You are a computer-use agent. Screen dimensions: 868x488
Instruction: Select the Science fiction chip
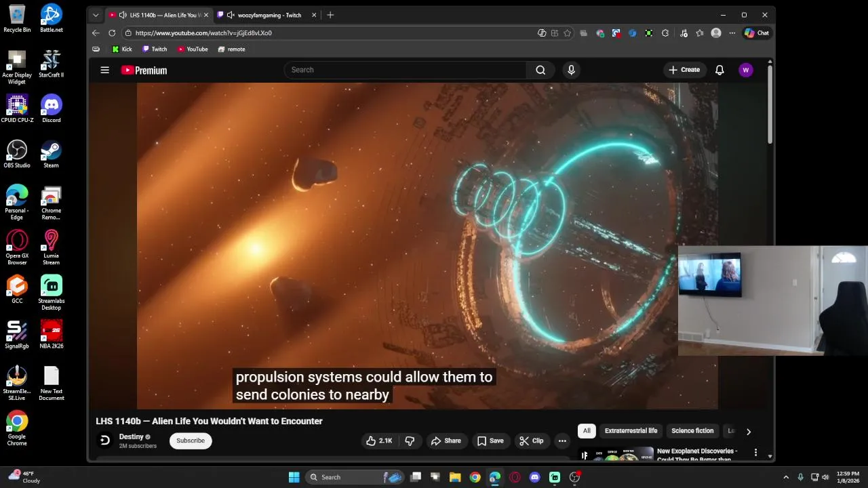[692, 431]
